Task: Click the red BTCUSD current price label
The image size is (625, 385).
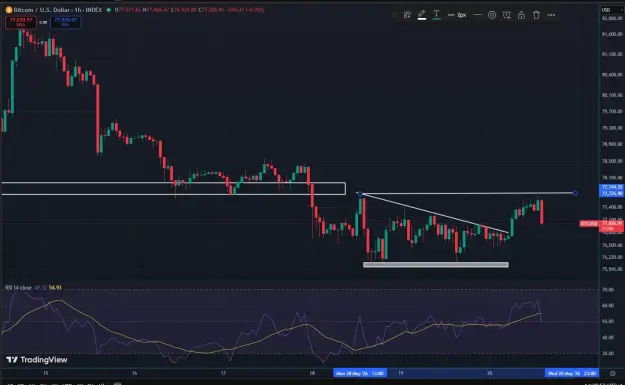Action: [601, 224]
